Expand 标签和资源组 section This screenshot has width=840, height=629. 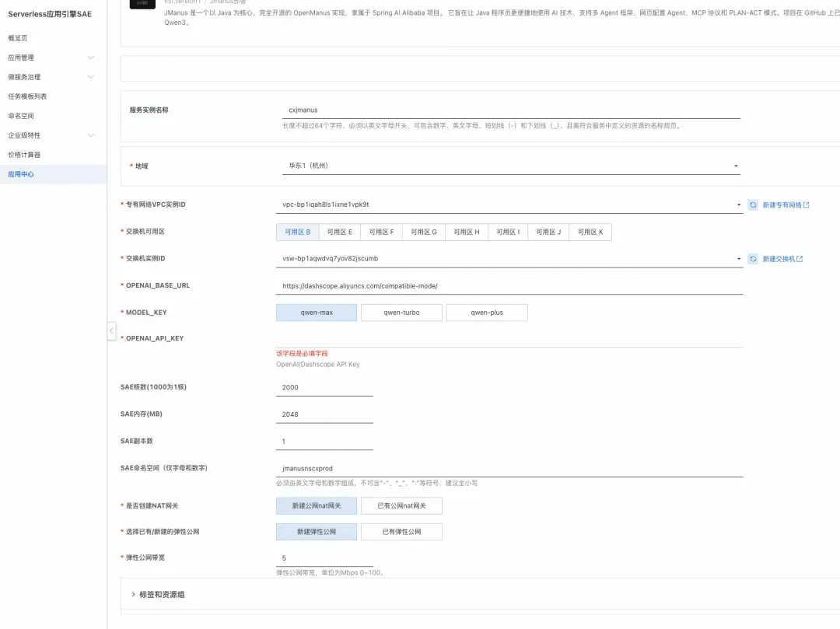158,594
